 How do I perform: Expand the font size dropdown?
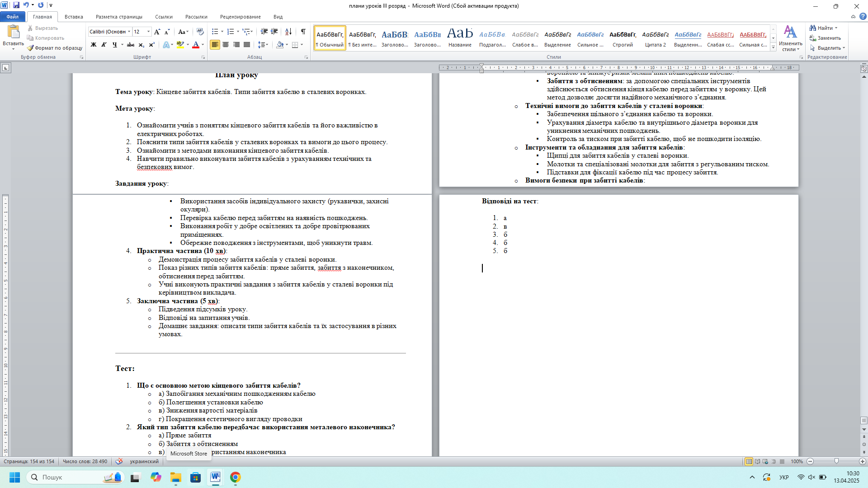pos(149,32)
